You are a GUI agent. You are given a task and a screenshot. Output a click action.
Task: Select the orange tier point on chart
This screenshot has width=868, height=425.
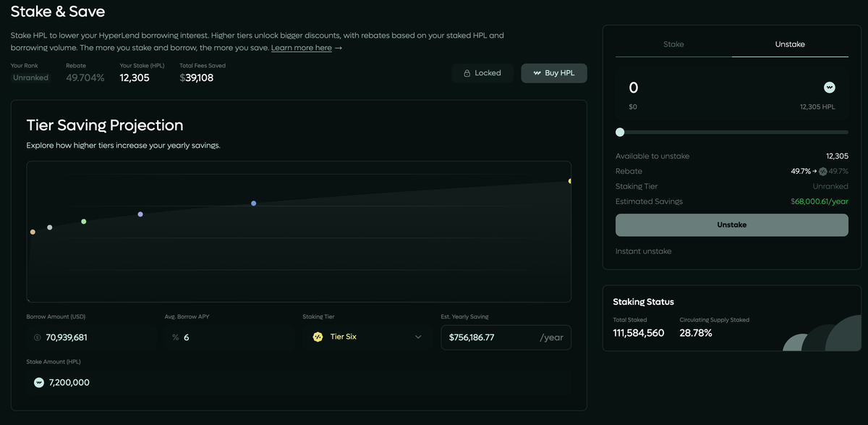(33, 232)
